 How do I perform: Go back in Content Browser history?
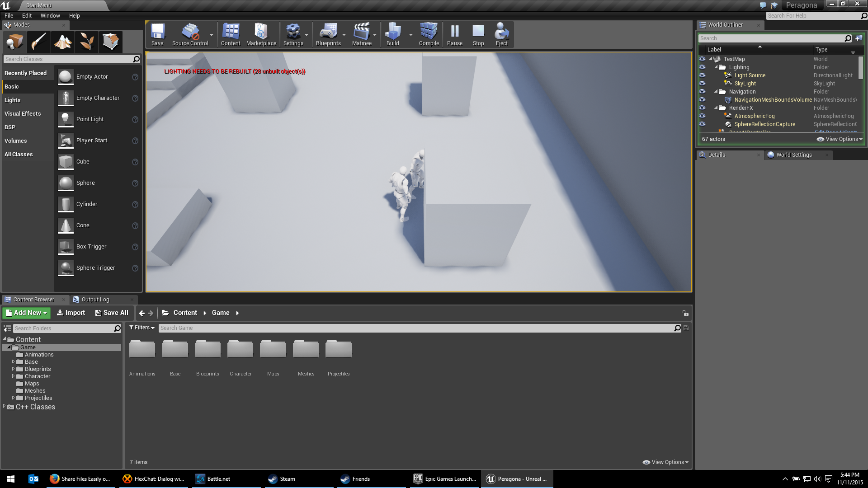[x=142, y=313]
